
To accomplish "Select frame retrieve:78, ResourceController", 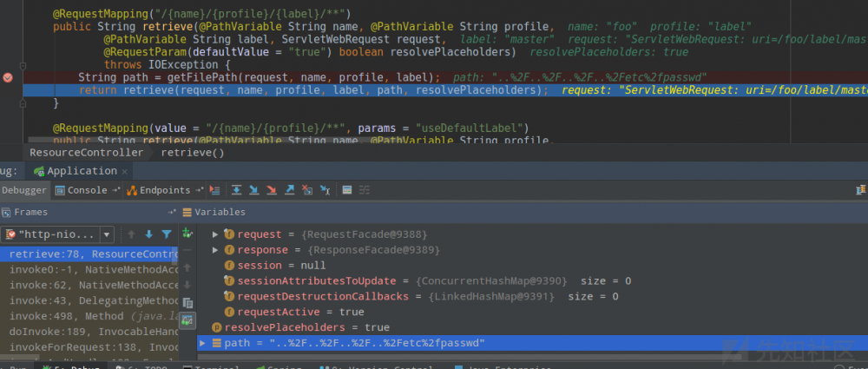I will click(89, 254).
